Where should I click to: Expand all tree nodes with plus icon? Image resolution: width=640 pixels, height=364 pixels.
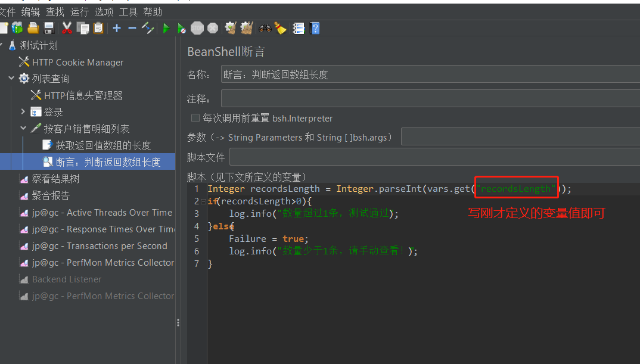[117, 28]
